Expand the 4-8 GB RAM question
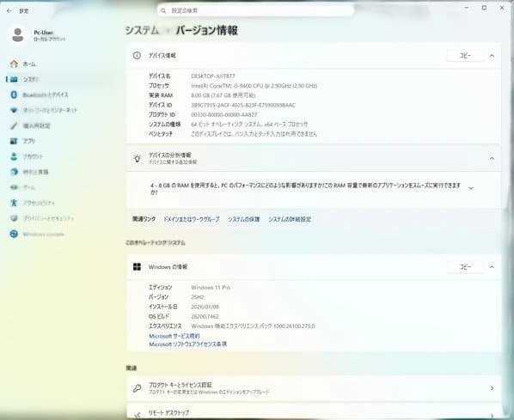 pos(471,188)
